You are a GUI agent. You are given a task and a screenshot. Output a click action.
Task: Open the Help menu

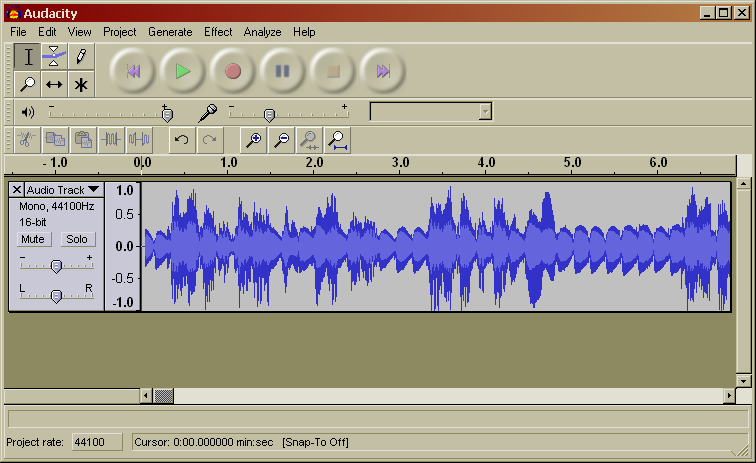coord(304,32)
